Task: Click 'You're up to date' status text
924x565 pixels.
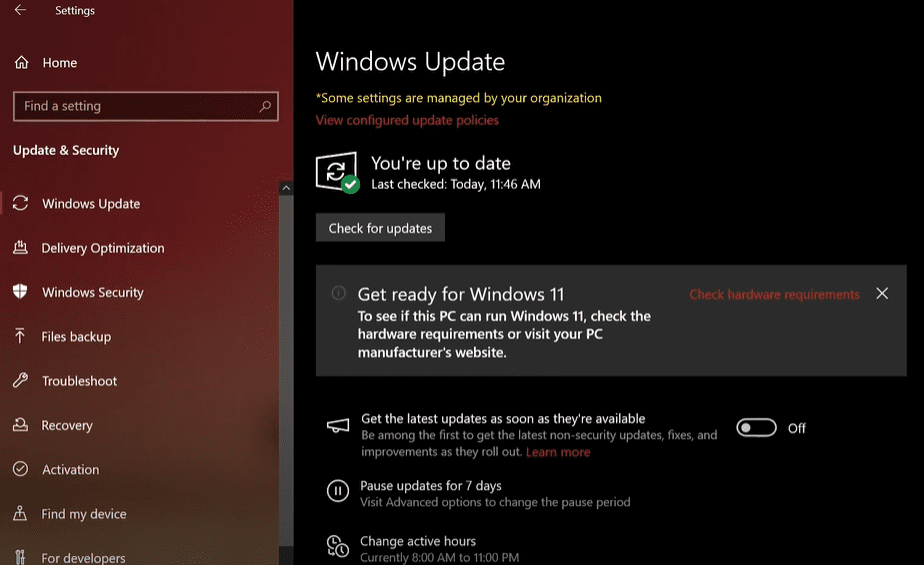Action: click(441, 163)
